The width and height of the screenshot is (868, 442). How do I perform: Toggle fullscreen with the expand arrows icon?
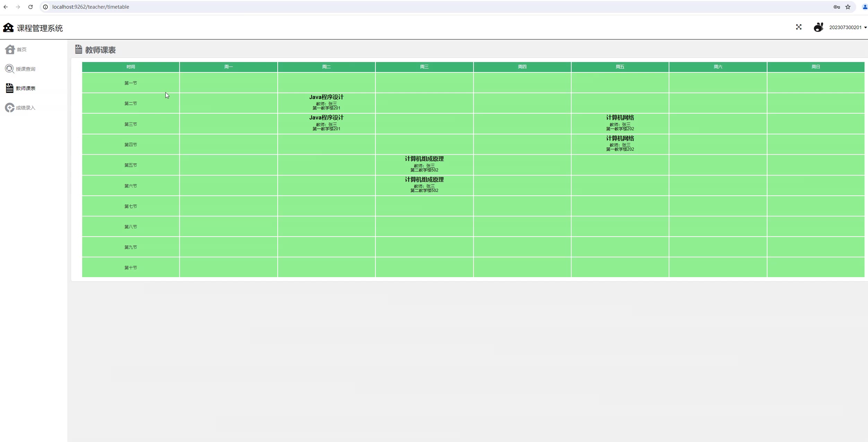pos(799,27)
